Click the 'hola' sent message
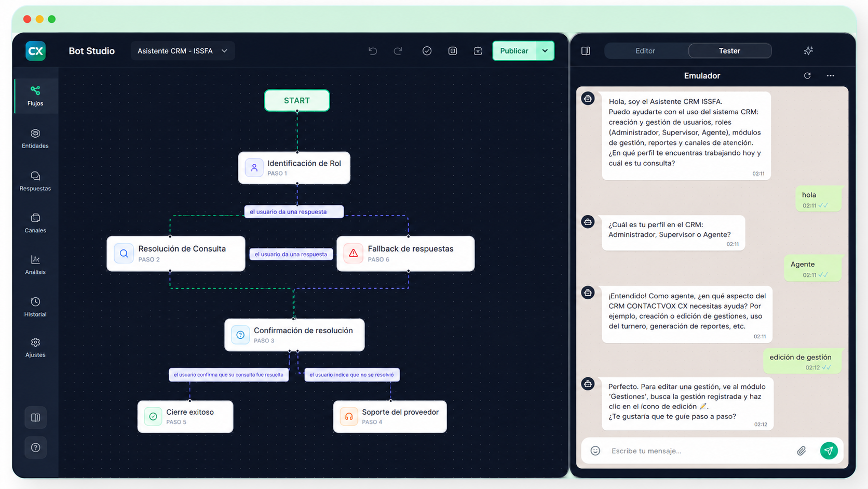868x489 pixels. pyautogui.click(x=818, y=199)
